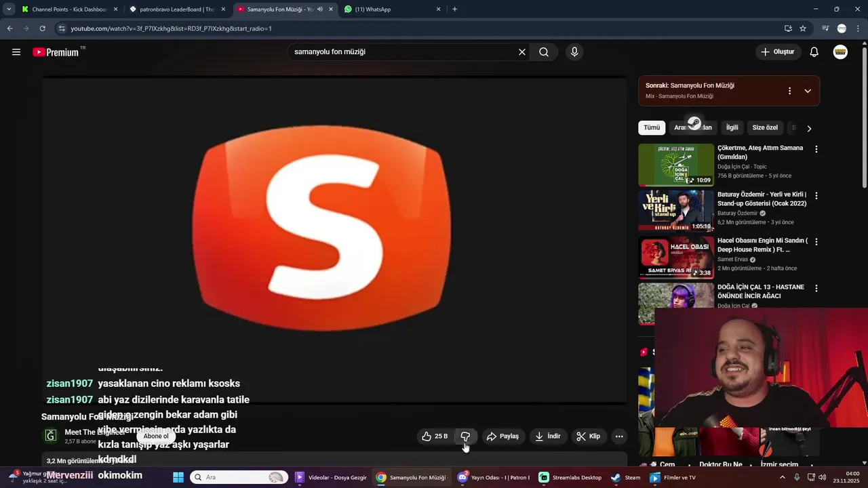Viewport: 868px width, 488px height.
Task: Play Hacel Obasını Engin Mi Sandın thumbnail
Action: point(676,258)
